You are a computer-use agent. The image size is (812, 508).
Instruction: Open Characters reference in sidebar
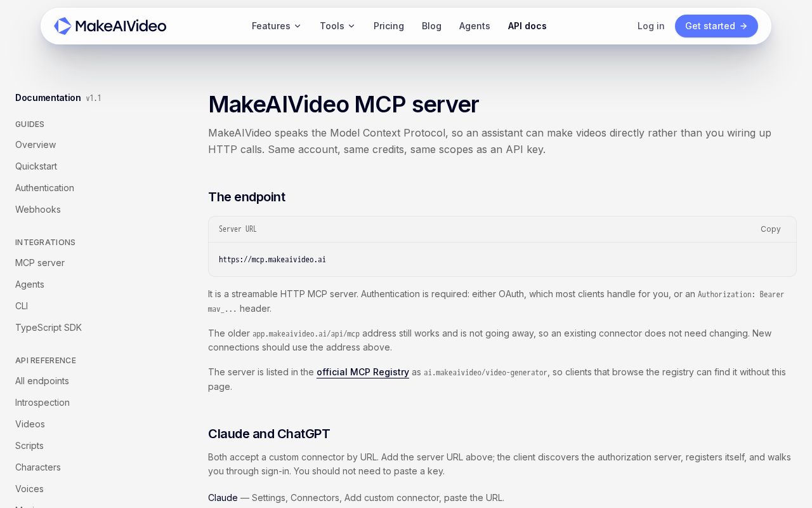click(38, 467)
